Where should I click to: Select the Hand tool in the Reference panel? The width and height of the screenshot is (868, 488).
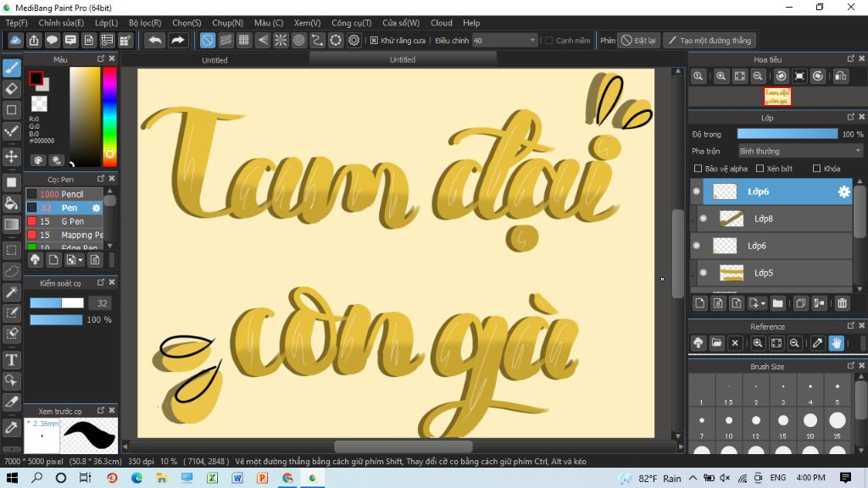pyautogui.click(x=837, y=342)
